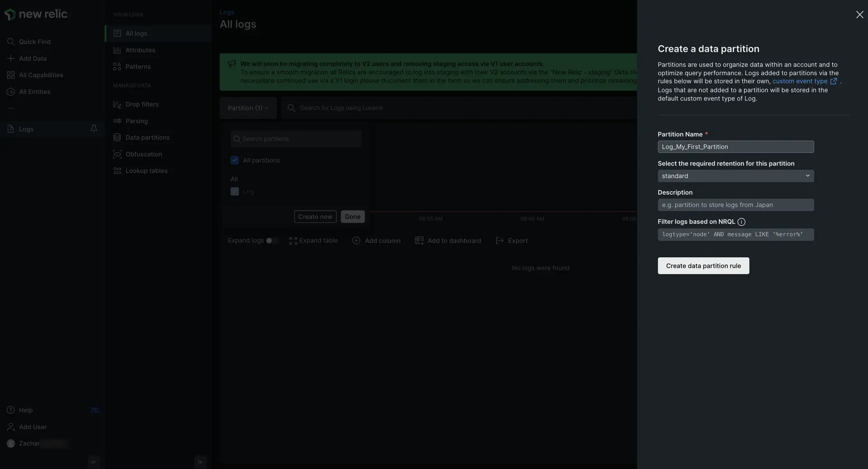Toggle the Expand logs switch
This screenshot has height=469, width=868.
click(x=271, y=241)
